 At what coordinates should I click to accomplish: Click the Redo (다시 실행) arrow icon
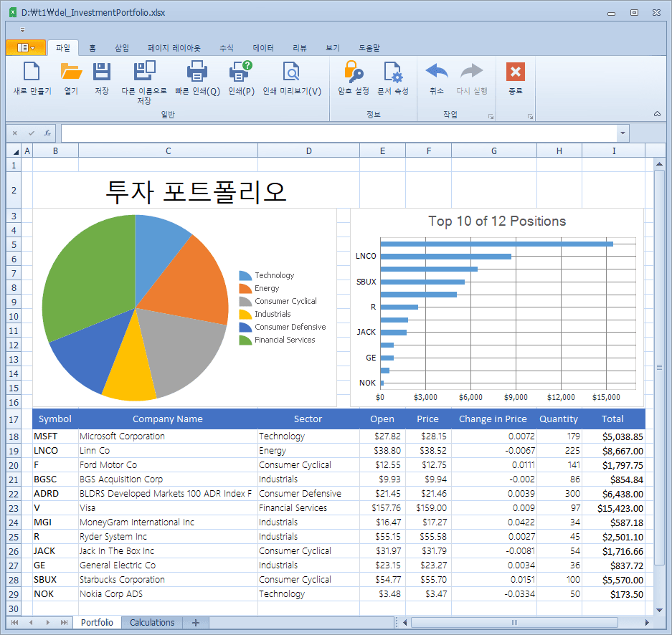tap(471, 71)
